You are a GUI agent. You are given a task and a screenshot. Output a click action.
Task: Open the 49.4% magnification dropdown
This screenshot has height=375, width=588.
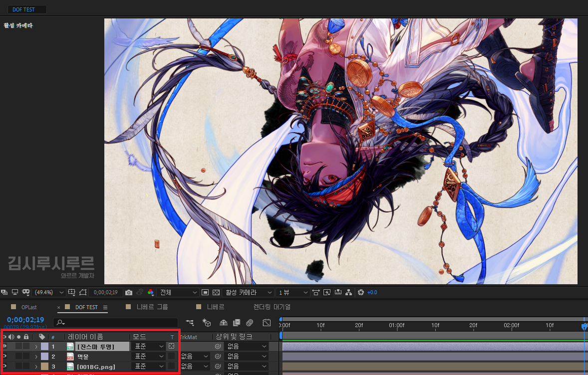(x=49, y=292)
